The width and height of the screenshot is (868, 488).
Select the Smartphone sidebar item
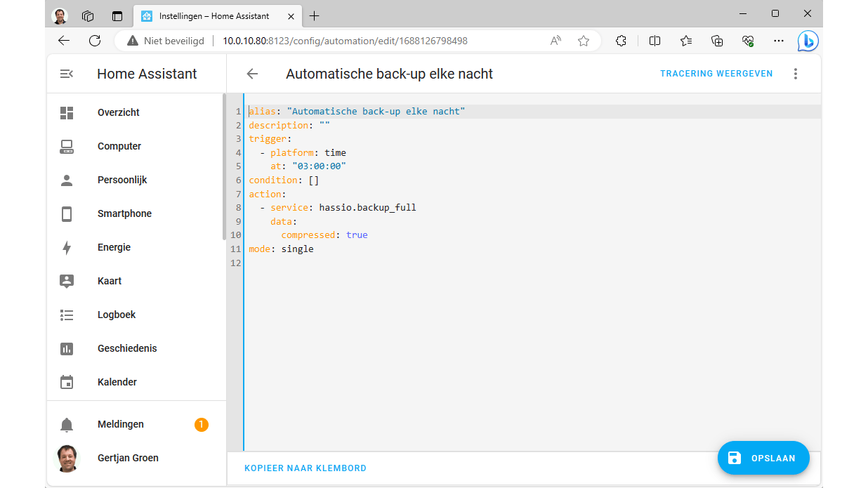coord(124,213)
